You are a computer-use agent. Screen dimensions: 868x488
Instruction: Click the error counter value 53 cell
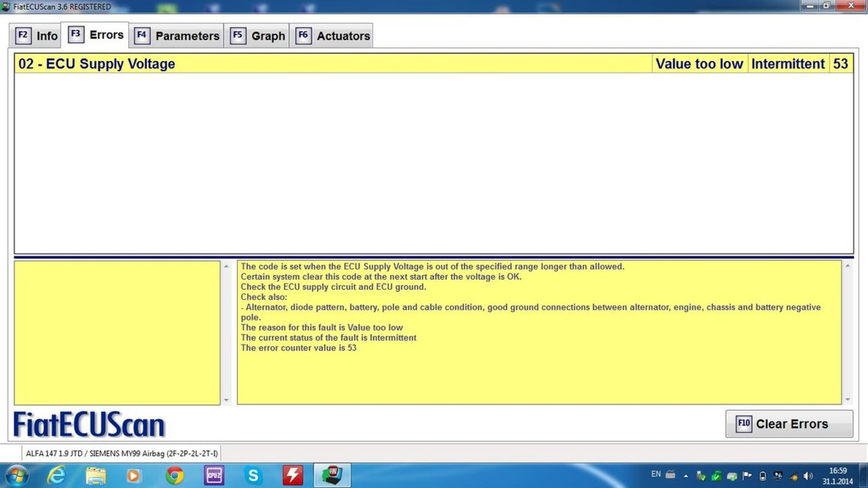pos(841,64)
